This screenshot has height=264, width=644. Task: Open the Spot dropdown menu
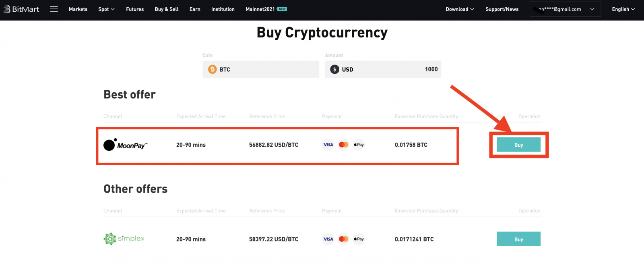click(106, 9)
